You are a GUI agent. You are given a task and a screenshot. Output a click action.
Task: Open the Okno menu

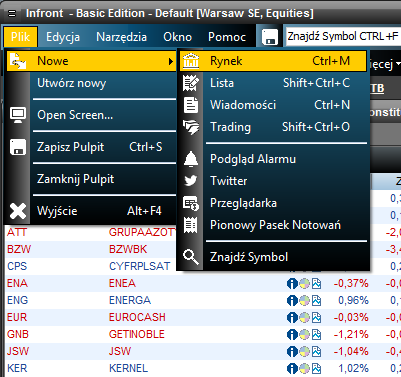pos(177,37)
